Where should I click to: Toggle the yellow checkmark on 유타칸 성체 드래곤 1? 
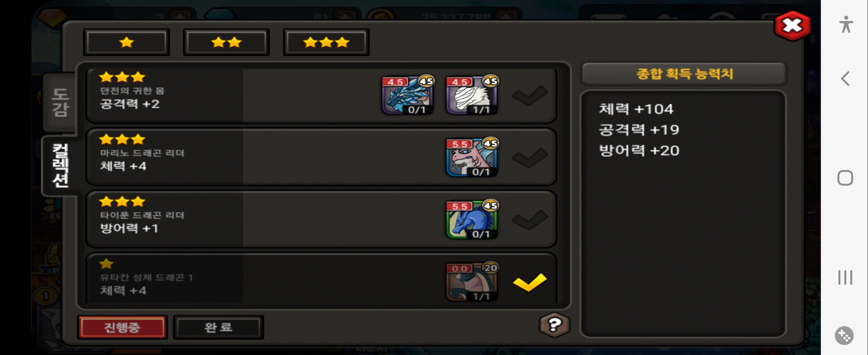tap(530, 282)
